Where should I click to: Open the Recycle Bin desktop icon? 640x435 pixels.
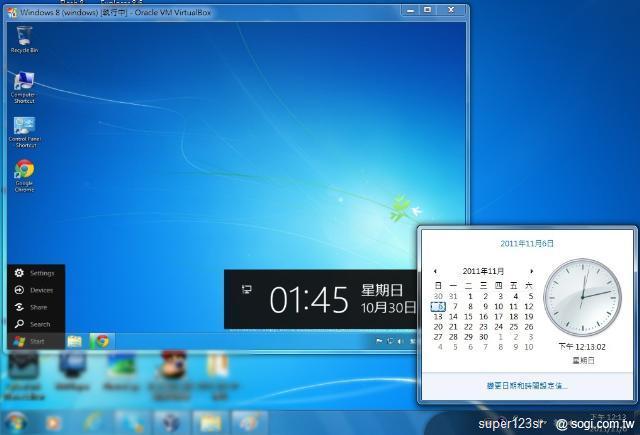click(x=24, y=39)
